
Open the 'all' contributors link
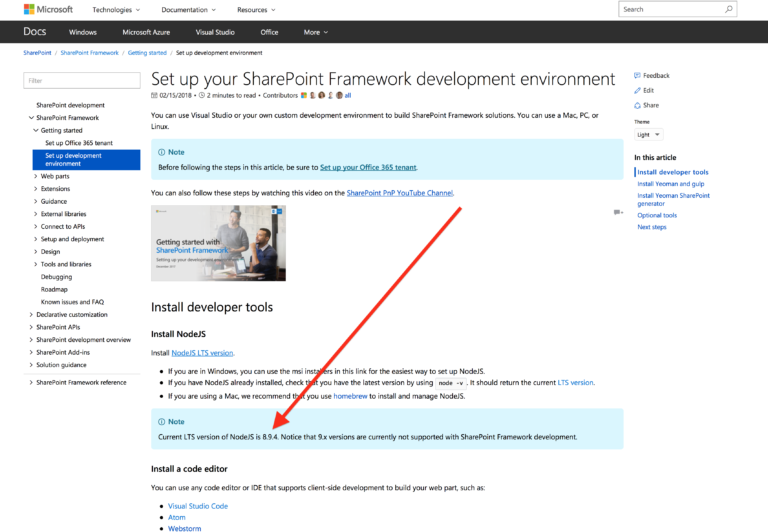348,95
